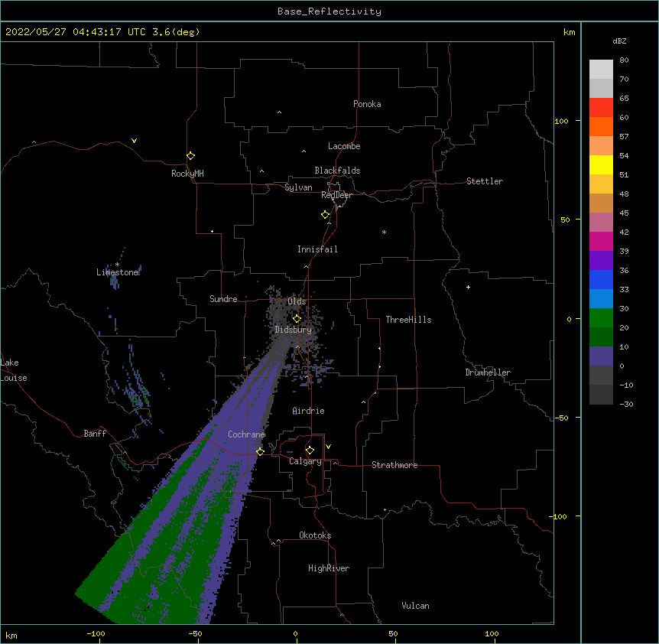Click the km unit label at top right

click(x=569, y=32)
